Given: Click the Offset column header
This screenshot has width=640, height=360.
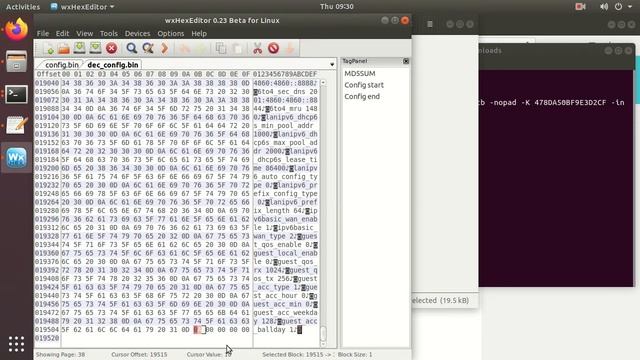Looking at the screenshot, I should (48, 74).
